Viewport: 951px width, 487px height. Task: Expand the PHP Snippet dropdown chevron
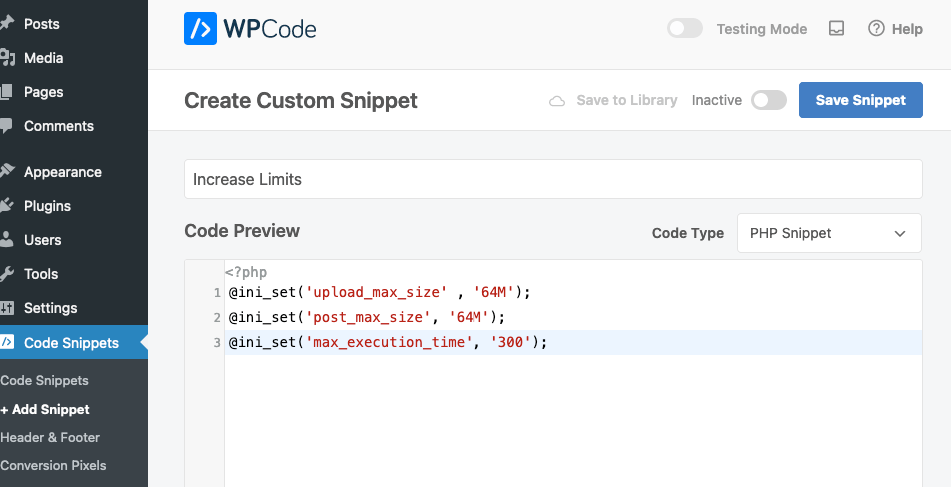(x=900, y=233)
